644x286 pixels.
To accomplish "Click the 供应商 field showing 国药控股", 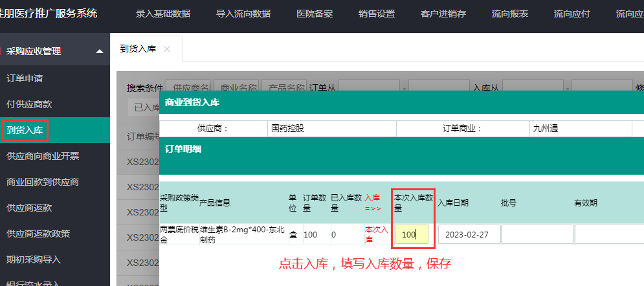I will [333, 128].
